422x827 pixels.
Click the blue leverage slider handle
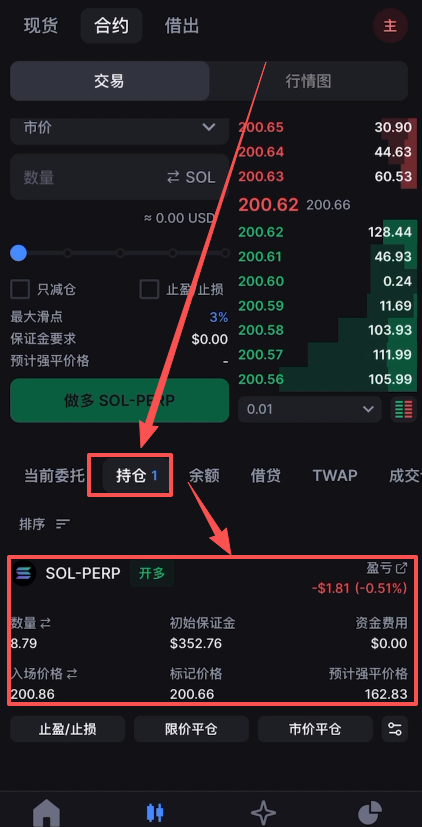click(x=18, y=253)
